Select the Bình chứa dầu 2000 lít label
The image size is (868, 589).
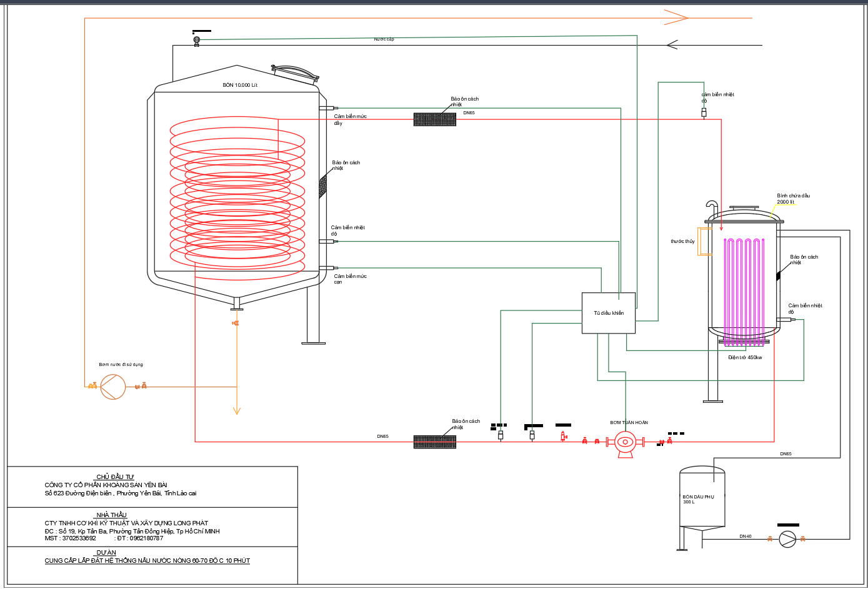point(793,199)
